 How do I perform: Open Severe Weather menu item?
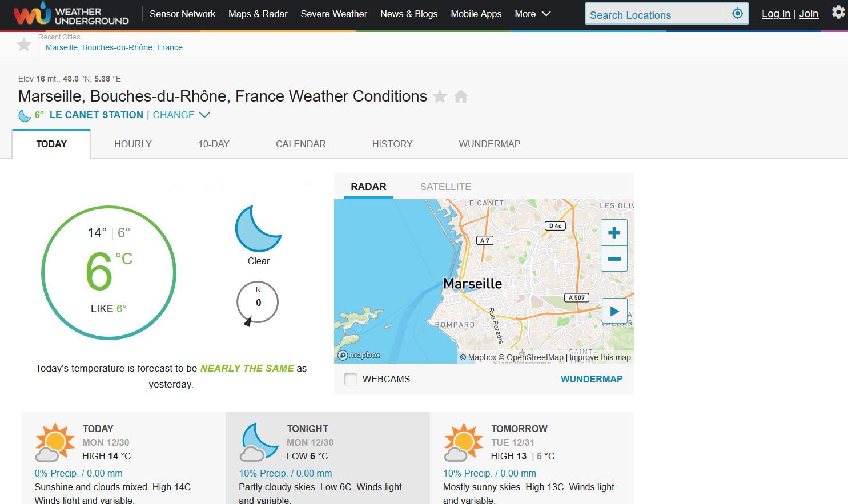333,14
